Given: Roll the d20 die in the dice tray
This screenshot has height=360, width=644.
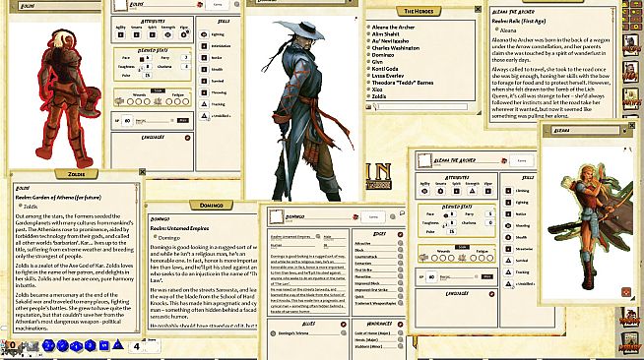Looking at the screenshot, I should pyautogui.click(x=48, y=345).
